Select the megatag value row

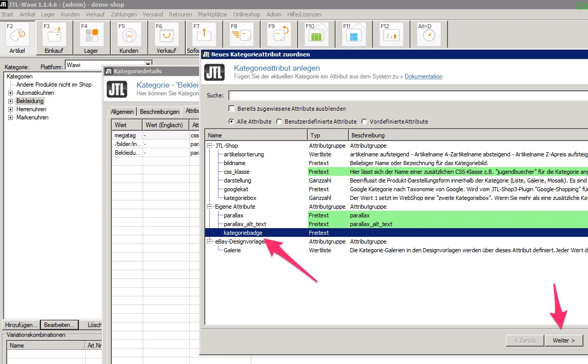click(155, 135)
